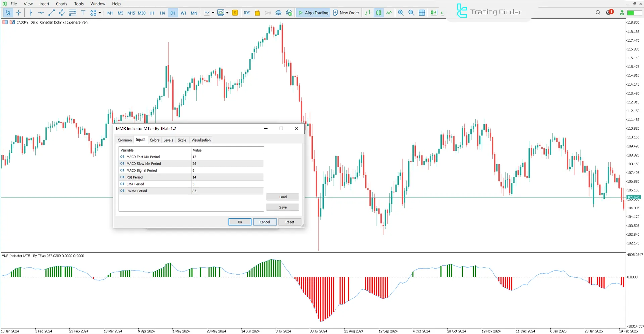Image resolution: width=644 pixels, height=334 pixels.
Task: Select the Crosshair tool
Action: [x=19, y=13]
